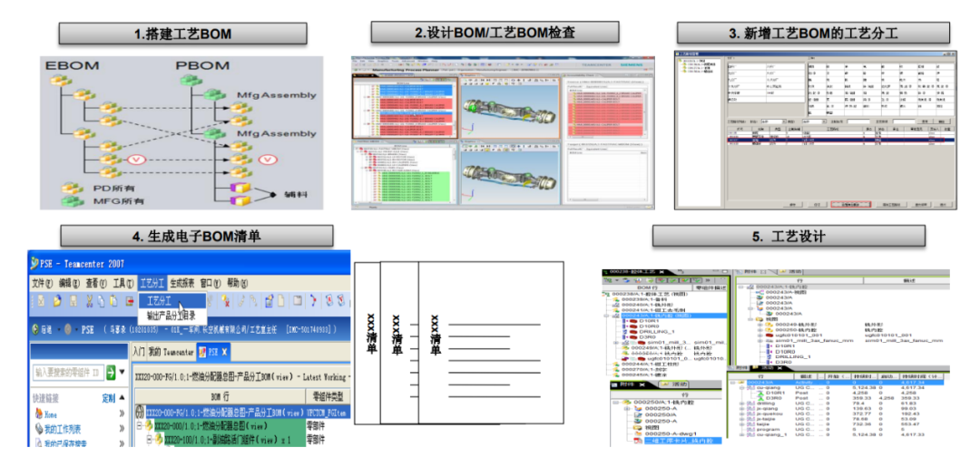Select the XXX20-000-FG root BOM row
This screenshot has height=467, width=980.
[x=225, y=412]
